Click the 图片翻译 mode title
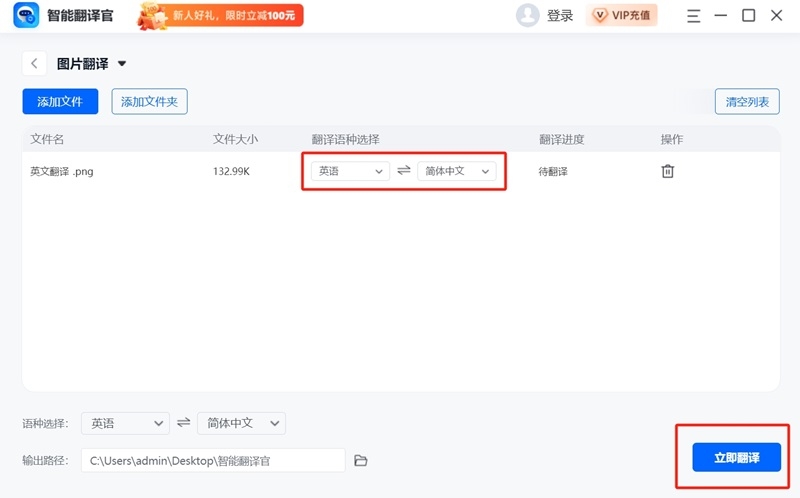The image size is (800, 498). point(83,64)
